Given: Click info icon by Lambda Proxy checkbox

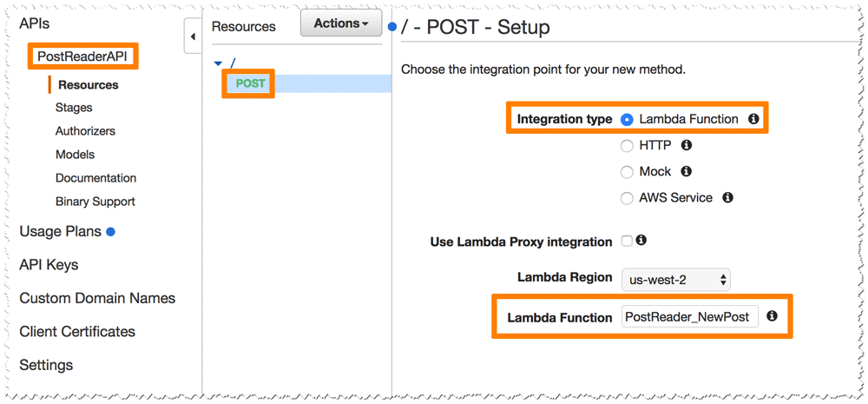Looking at the screenshot, I should 641,240.
